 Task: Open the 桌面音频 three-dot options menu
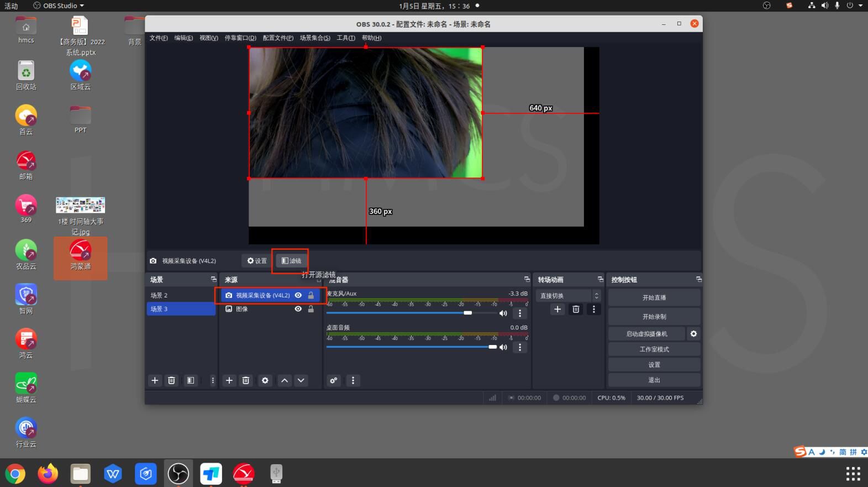click(520, 347)
